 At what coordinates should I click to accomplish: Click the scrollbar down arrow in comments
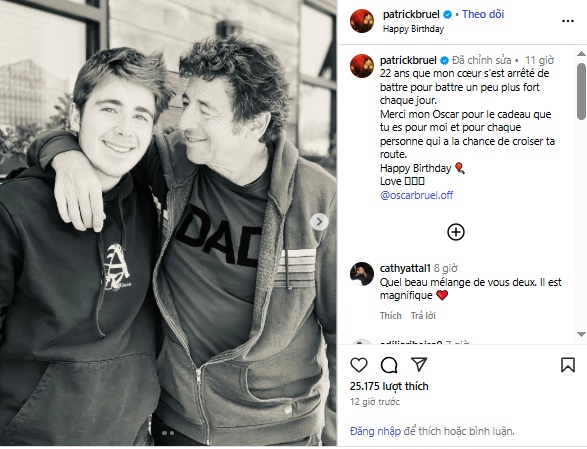[581, 334]
